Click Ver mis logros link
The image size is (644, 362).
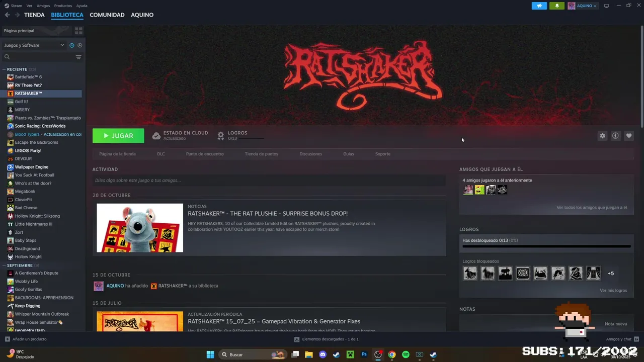click(x=613, y=291)
